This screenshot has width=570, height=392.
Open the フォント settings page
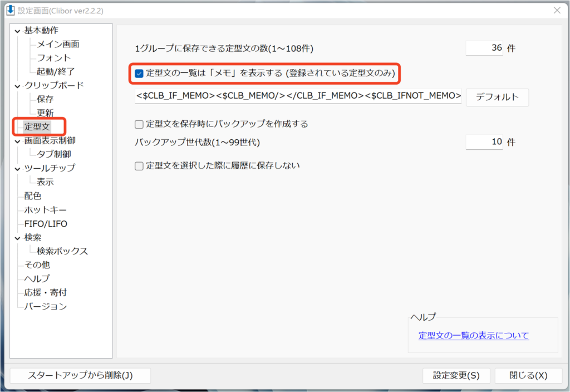53,58
